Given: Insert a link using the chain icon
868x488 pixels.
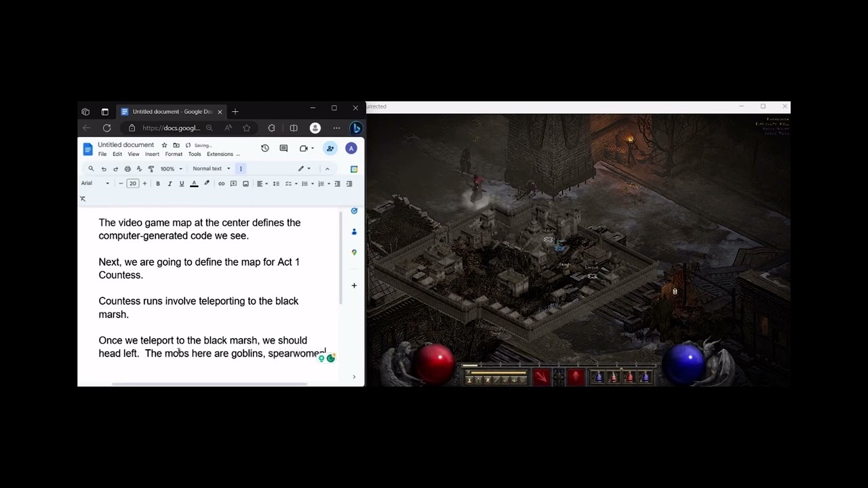Looking at the screenshot, I should point(221,184).
